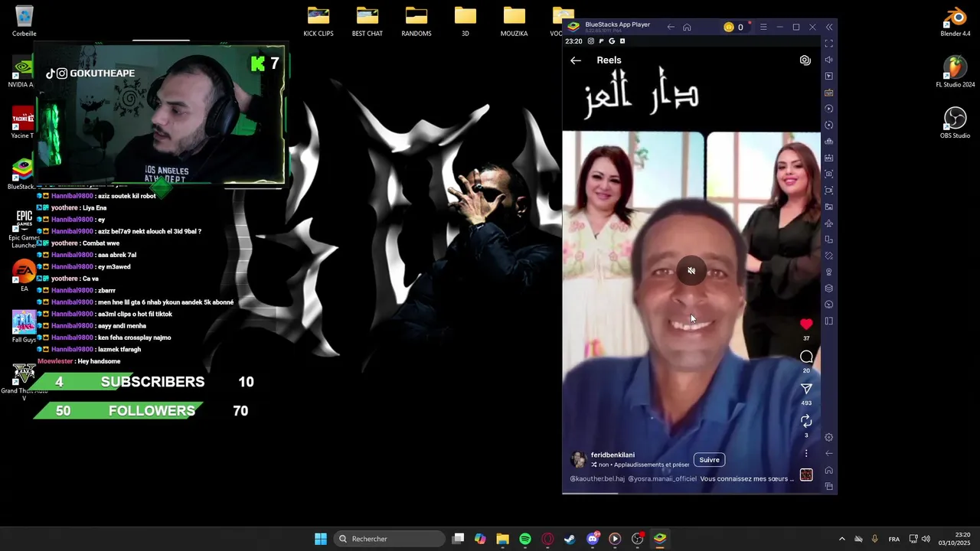
Task: Open the EA app shortcut
Action: [x=24, y=276]
